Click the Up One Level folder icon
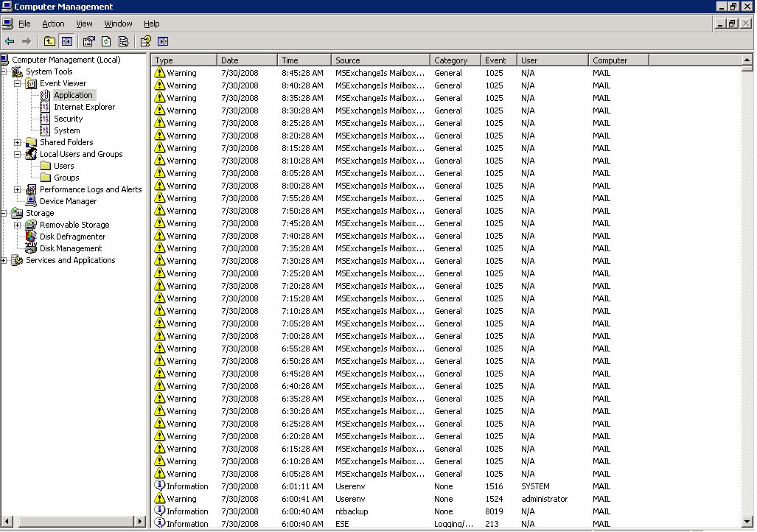The image size is (757, 532). coord(49,41)
